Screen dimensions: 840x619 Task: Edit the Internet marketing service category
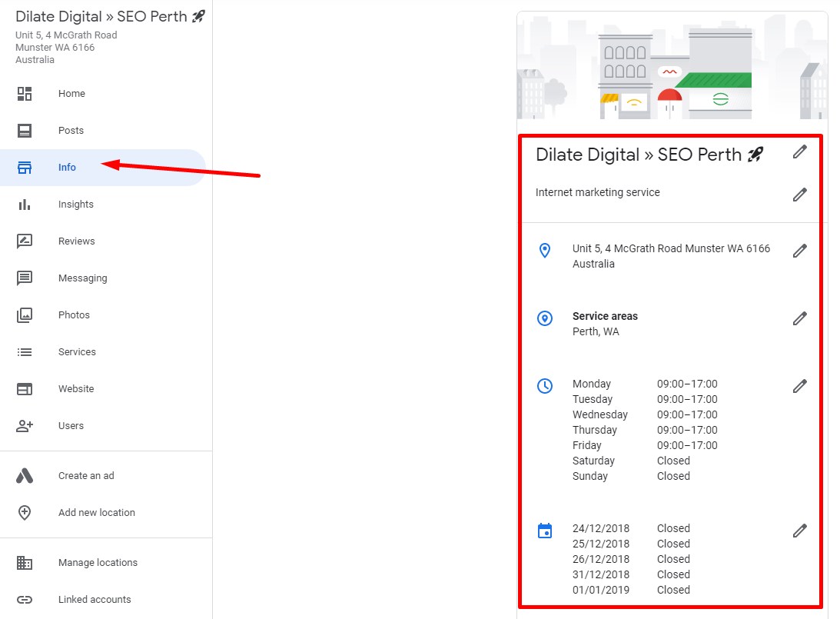coord(800,195)
